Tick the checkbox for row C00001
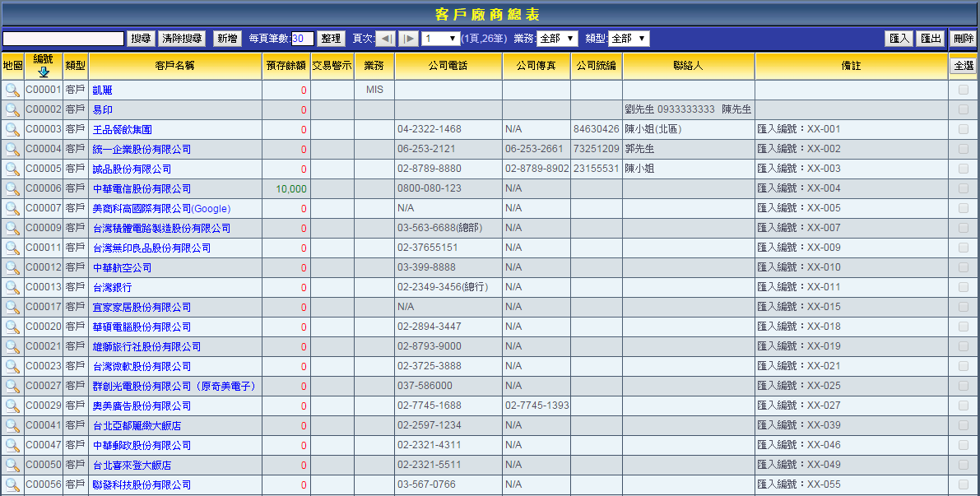 [x=964, y=90]
